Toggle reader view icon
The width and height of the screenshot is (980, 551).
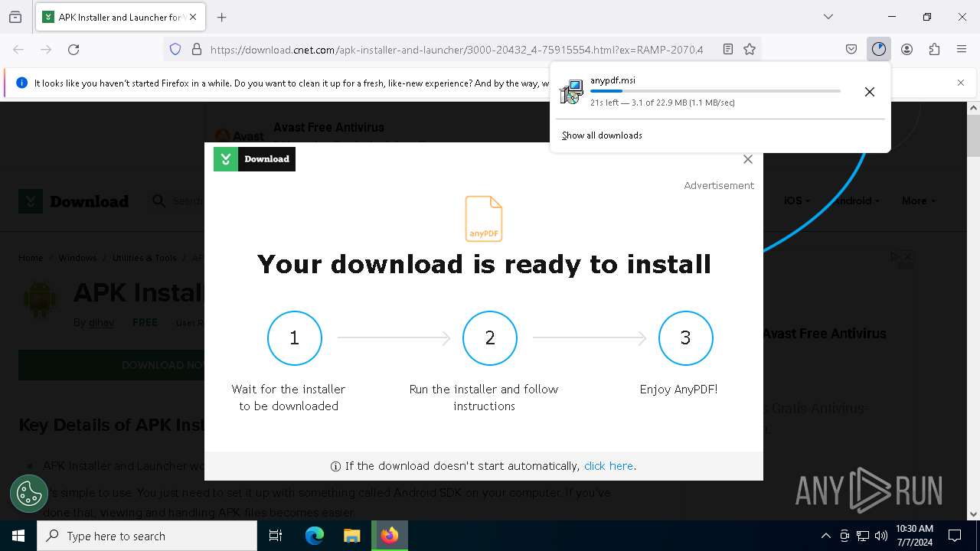(x=728, y=49)
